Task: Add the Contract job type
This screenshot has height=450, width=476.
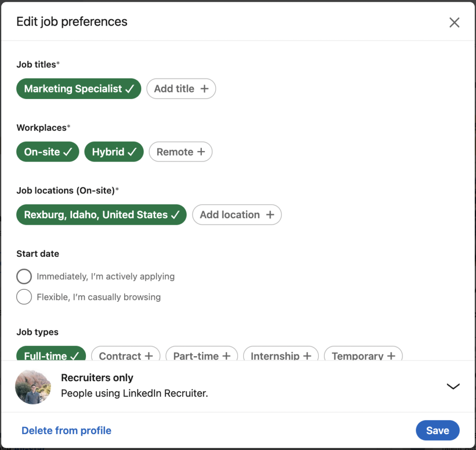Action: coord(126,353)
